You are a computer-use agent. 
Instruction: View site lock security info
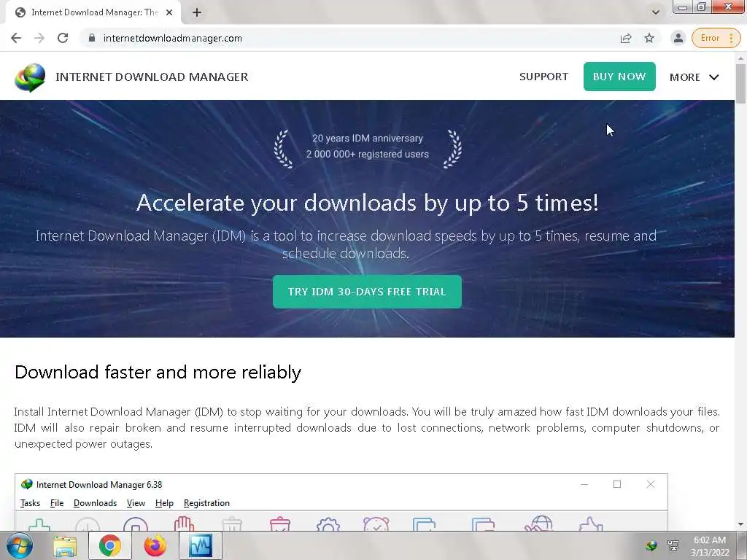[x=92, y=38]
